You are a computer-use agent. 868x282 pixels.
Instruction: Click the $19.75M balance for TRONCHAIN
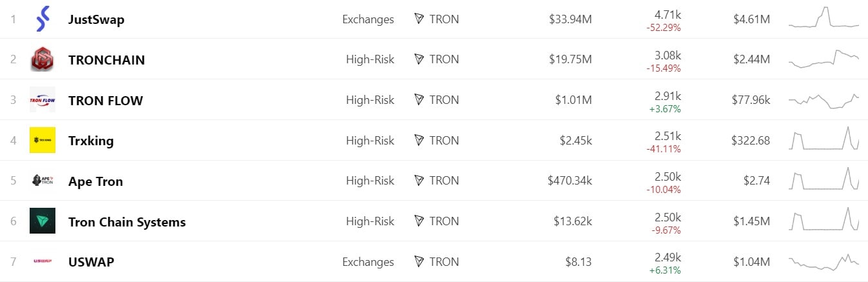[x=570, y=60]
